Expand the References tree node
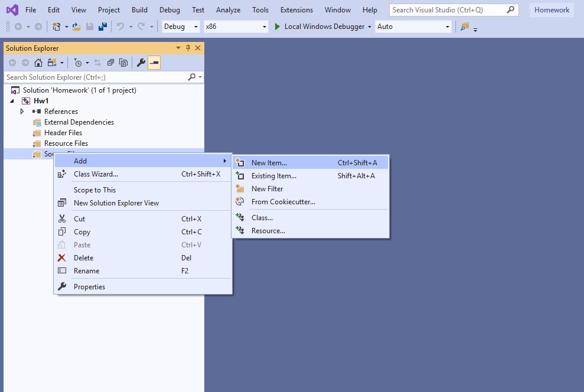This screenshot has height=392, width=584. coord(22,112)
